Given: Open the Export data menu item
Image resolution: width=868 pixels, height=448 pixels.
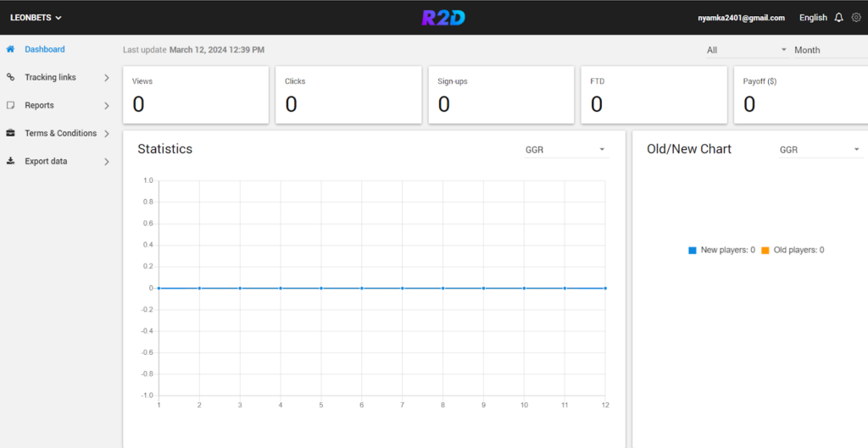Looking at the screenshot, I should (x=46, y=162).
